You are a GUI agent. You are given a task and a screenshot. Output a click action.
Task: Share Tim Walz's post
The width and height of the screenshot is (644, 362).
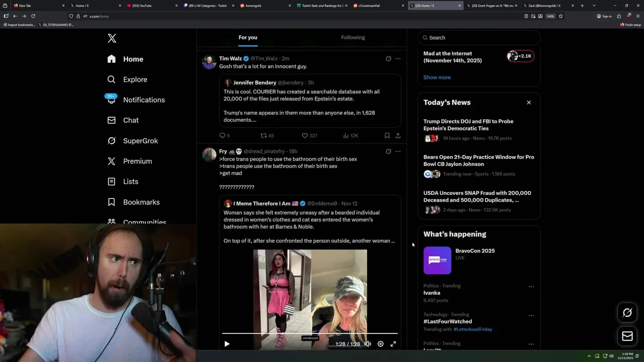click(398, 135)
